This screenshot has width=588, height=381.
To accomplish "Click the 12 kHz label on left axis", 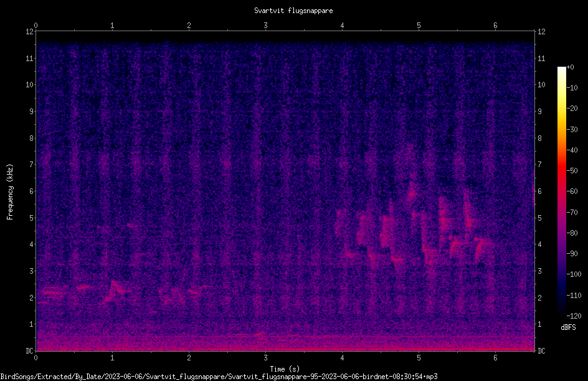I will (30, 32).
